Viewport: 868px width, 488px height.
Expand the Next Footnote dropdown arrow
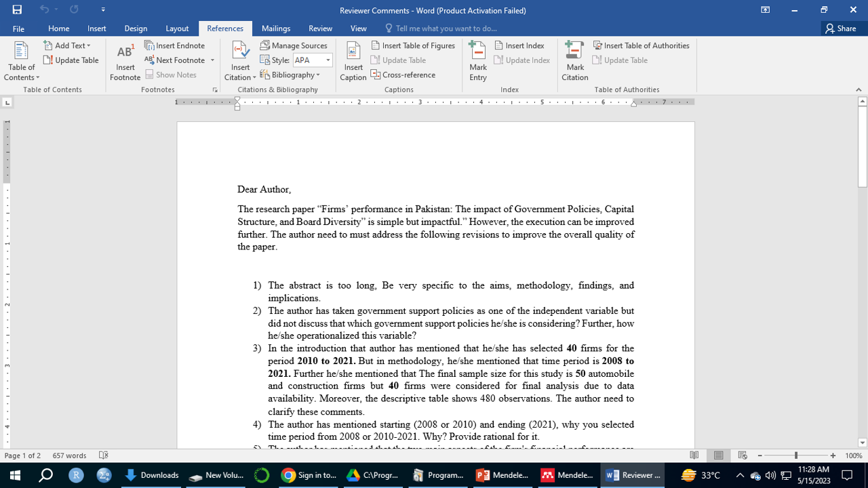coord(212,60)
